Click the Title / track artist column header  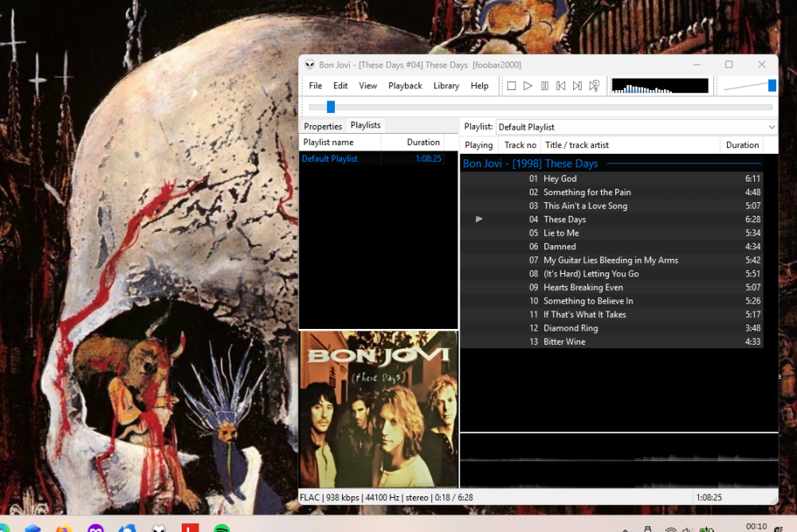point(630,145)
